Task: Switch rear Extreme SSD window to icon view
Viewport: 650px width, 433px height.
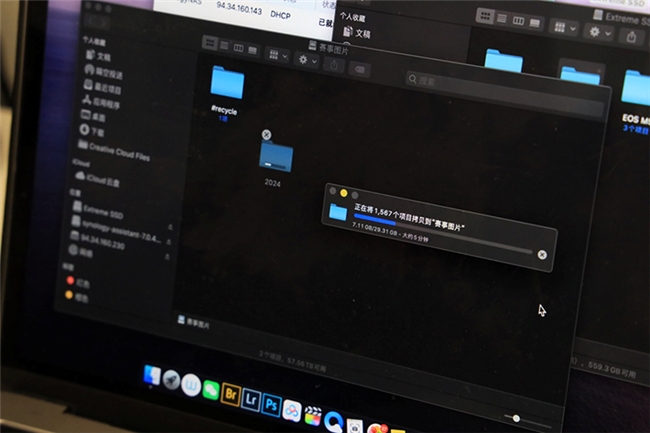Action: click(486, 17)
